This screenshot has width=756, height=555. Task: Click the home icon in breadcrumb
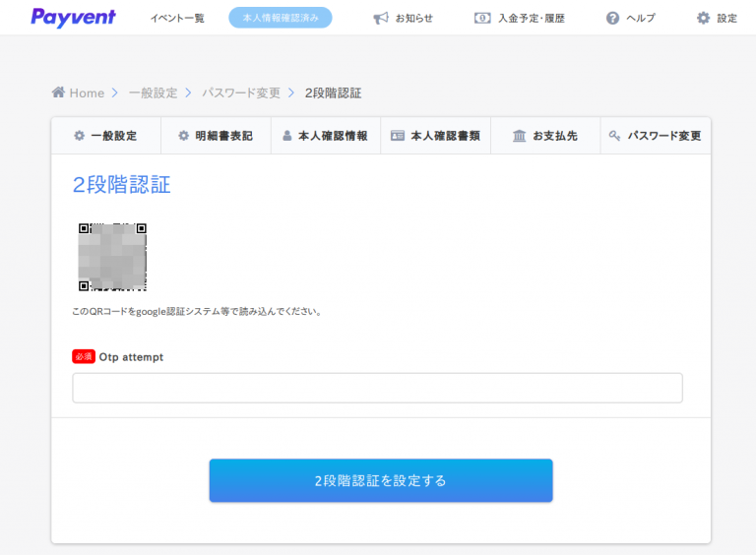tap(58, 92)
